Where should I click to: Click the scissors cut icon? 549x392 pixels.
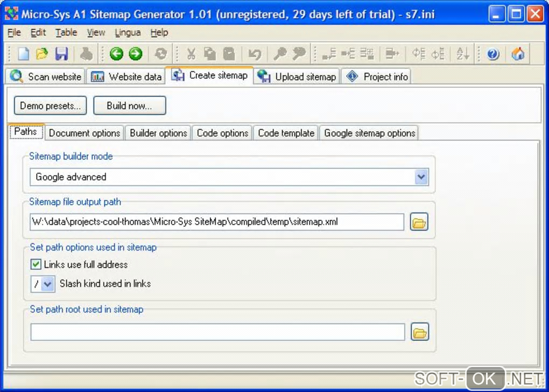(191, 54)
